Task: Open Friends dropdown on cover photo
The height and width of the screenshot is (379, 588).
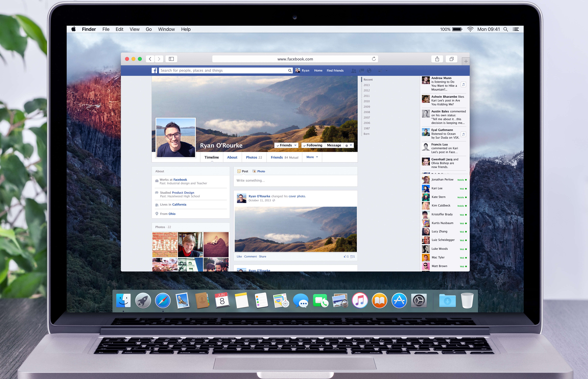Action: [286, 145]
